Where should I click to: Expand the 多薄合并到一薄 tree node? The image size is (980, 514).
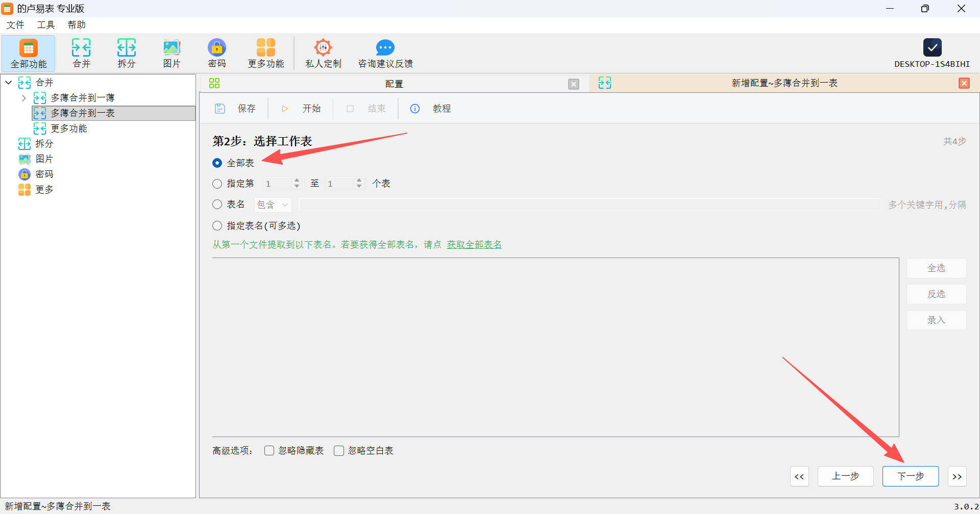point(23,98)
